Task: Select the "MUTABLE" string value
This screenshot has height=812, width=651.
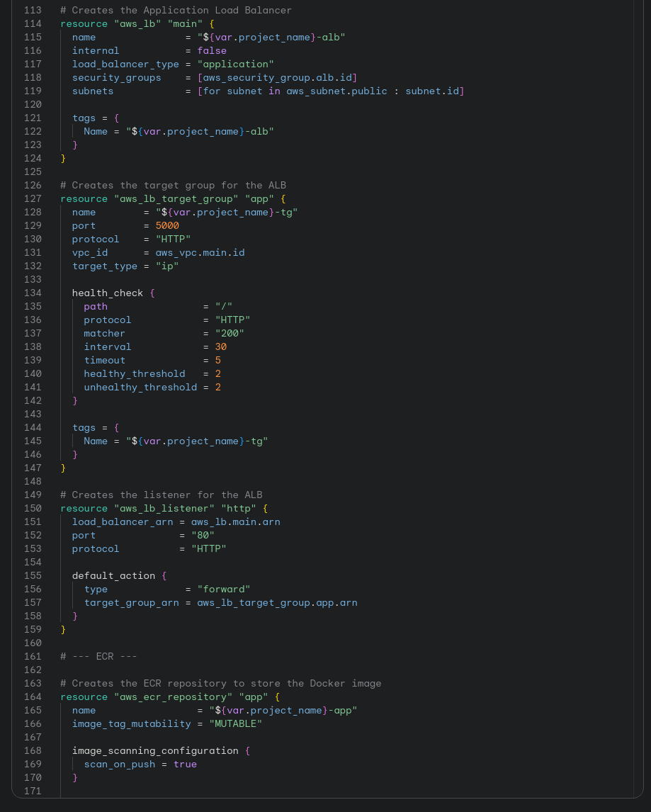Action: point(235,723)
